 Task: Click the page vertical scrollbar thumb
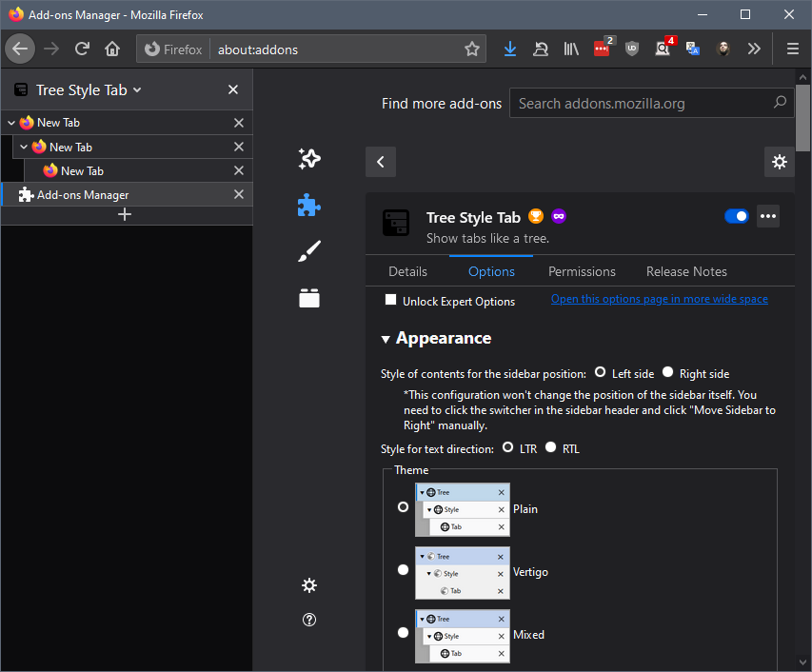click(x=802, y=117)
